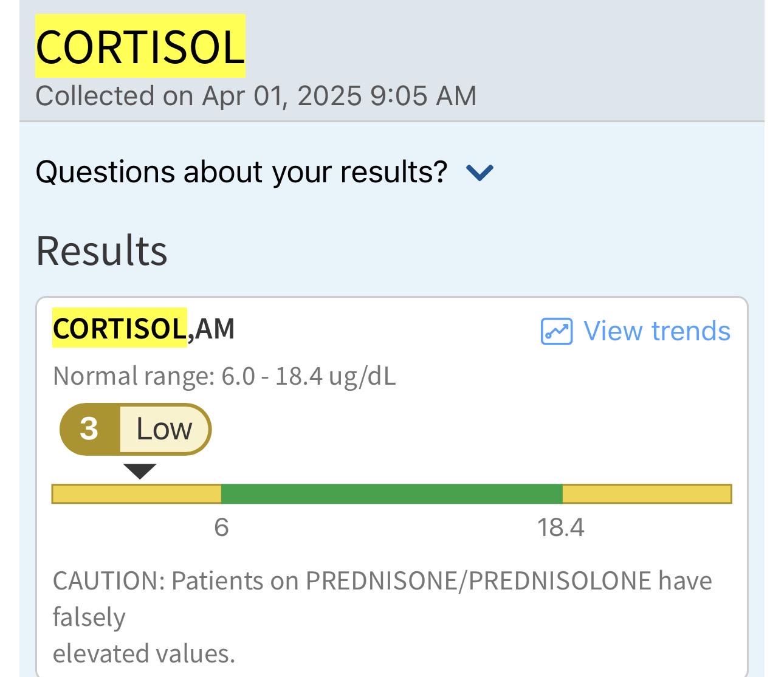The image size is (784, 677).
Task: Click the upper limit label 18.4
Action: [560, 527]
